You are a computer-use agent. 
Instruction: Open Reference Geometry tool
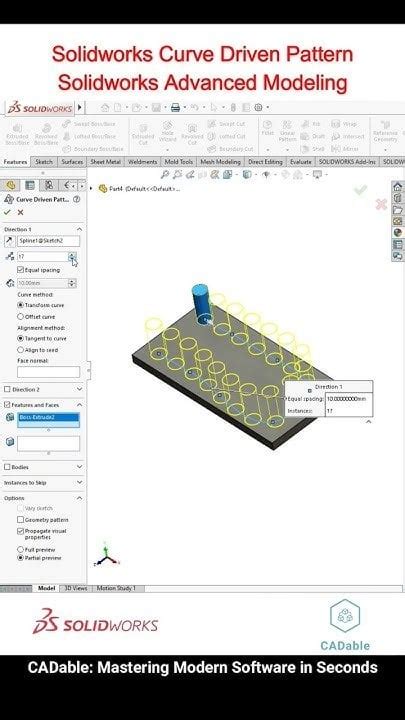point(385,131)
